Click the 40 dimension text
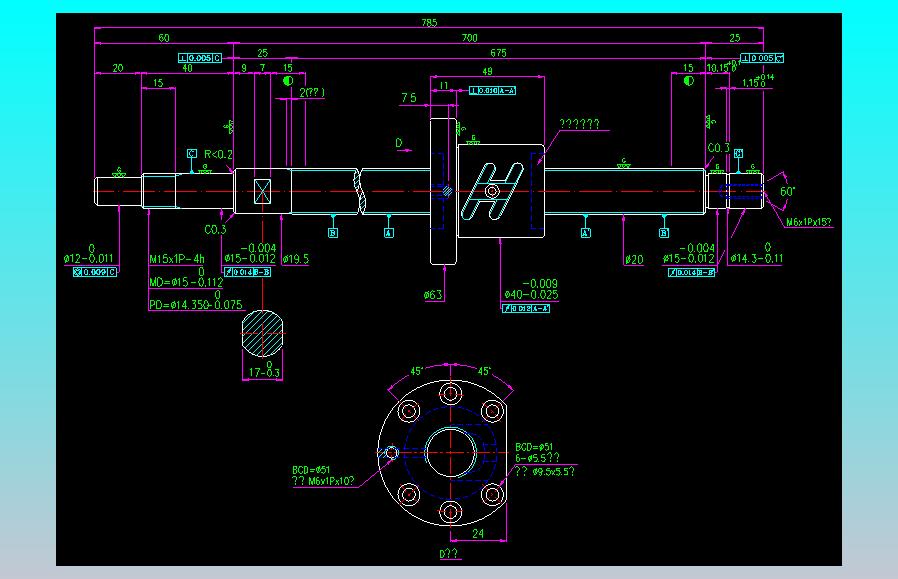898x579 pixels. pos(187,68)
